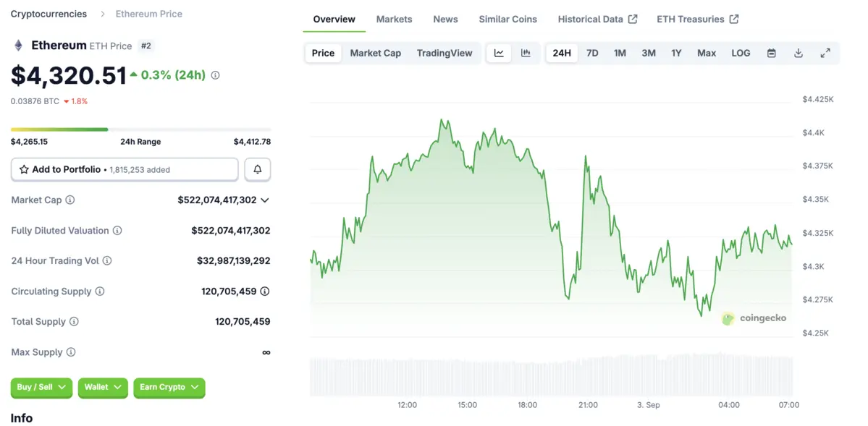Open the Similar Coins tab

pos(507,19)
